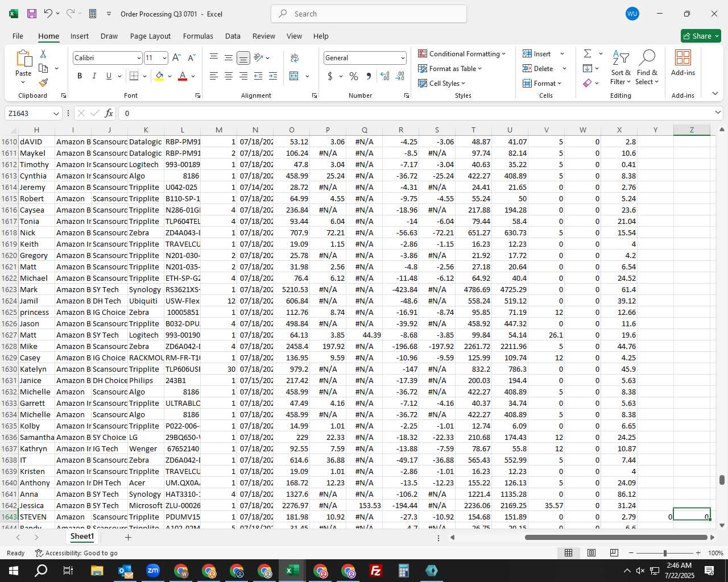
Task: Toggle Middle Align for the cell
Action: pos(229,58)
